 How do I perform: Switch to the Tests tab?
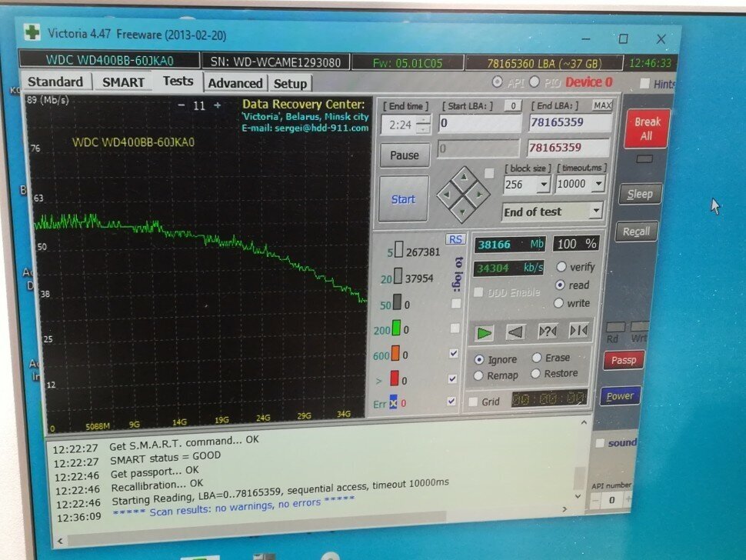(x=178, y=81)
